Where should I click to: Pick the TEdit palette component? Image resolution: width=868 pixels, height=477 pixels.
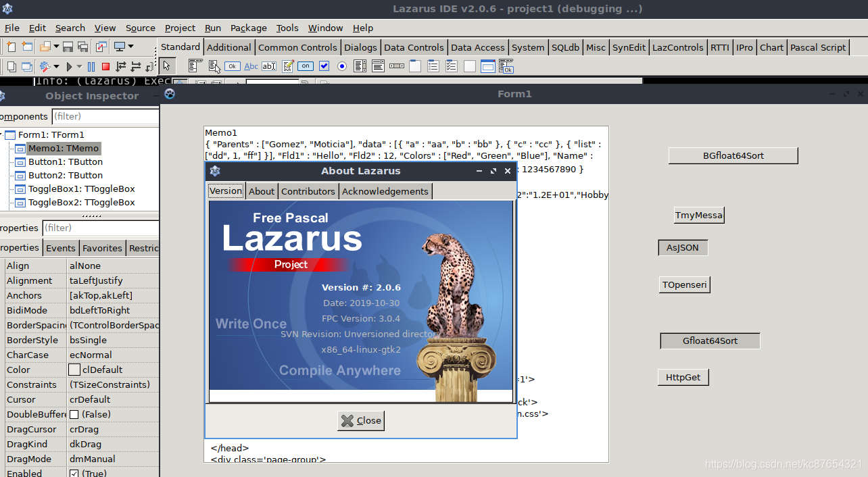click(269, 66)
